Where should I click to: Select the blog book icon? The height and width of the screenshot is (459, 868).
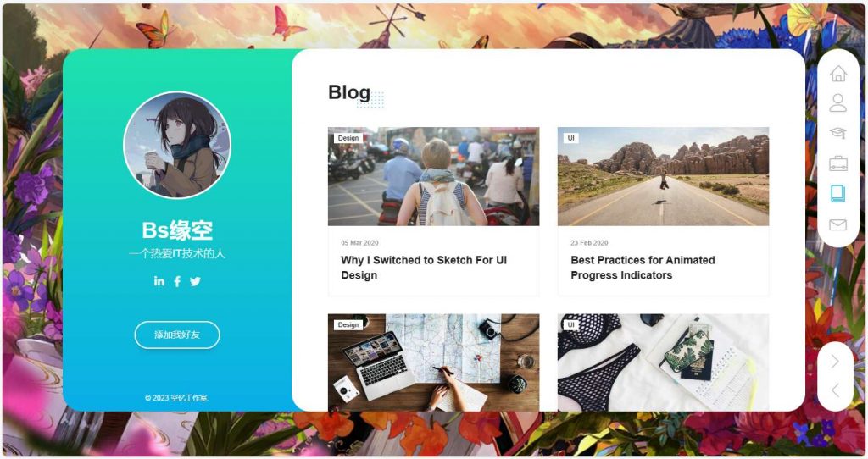click(837, 193)
